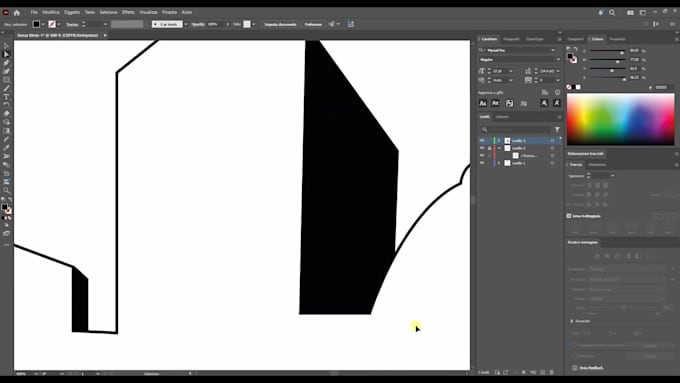The height and width of the screenshot is (383, 680).
Task: Open brush definition dropdown in control bar
Action: pos(186,24)
